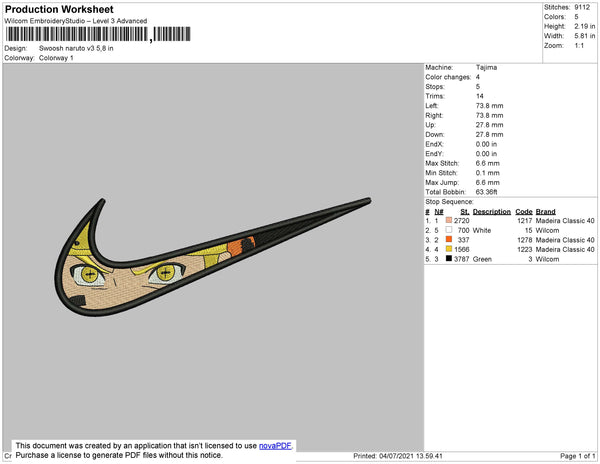
Task: Click the 'Code' column header
Action: tap(524, 212)
